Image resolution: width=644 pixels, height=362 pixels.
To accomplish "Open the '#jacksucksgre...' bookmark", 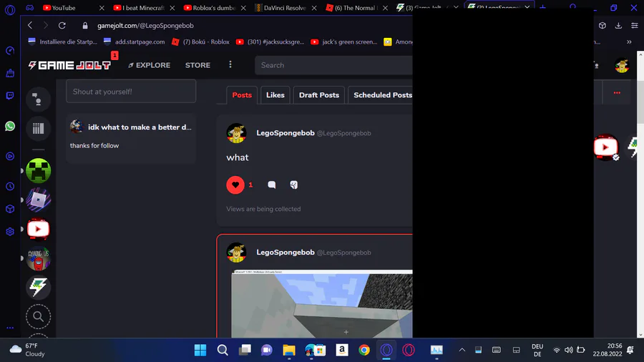I will [270, 42].
